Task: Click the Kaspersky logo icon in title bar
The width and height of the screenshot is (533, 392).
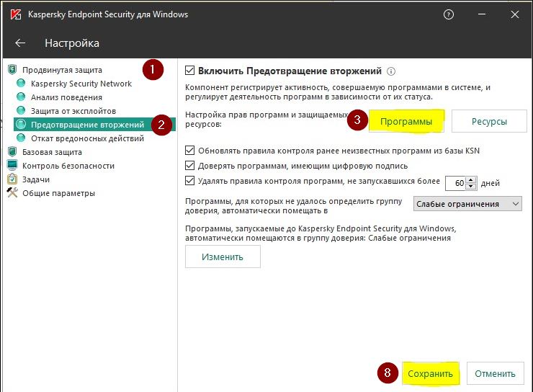Action: (x=16, y=14)
